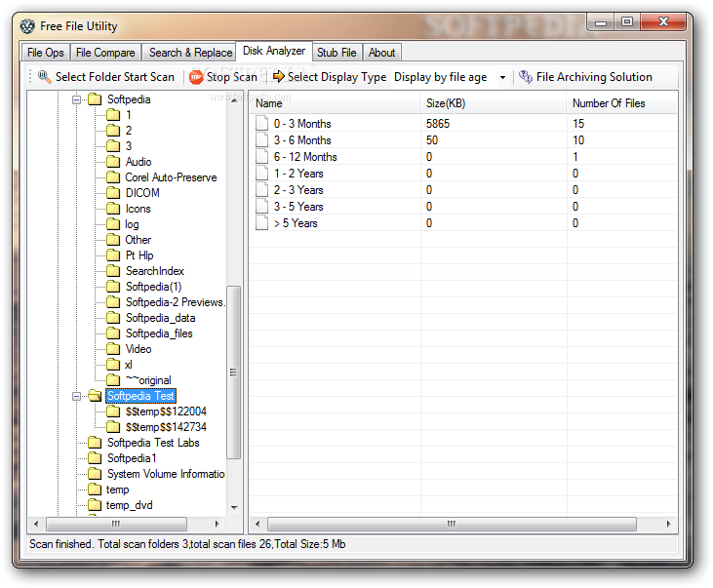This screenshot has height=588, width=713.
Task: Select the Softpedia1 folder
Action: coord(132,458)
